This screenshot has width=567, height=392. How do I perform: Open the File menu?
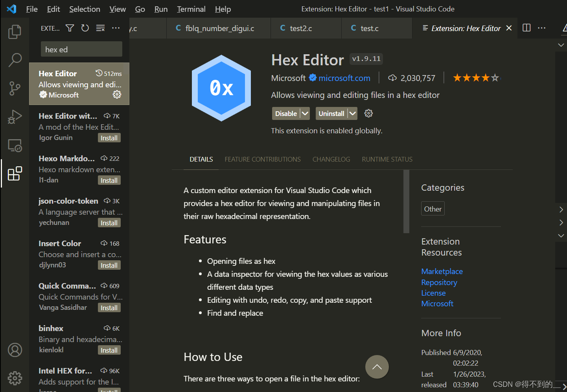coord(32,9)
